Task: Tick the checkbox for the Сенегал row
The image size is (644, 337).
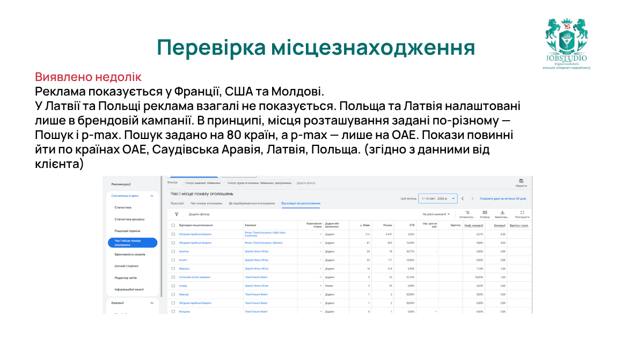Action: (x=173, y=251)
